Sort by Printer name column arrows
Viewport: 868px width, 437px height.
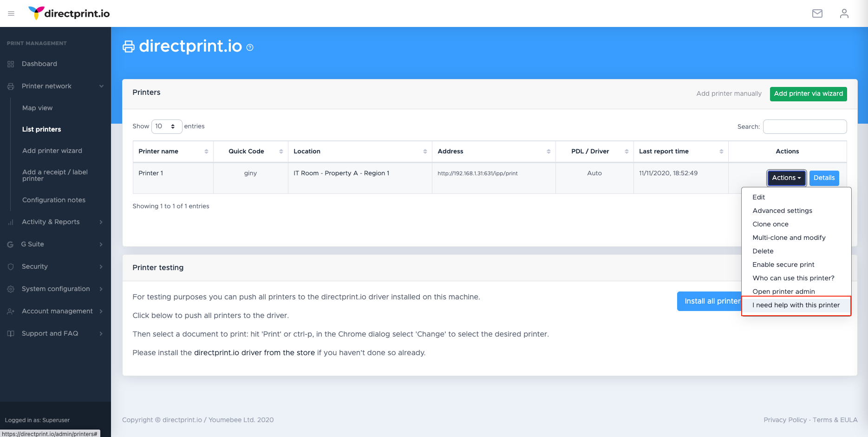coord(206,152)
